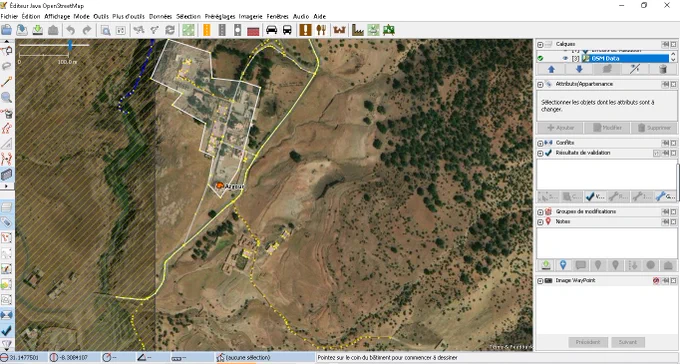Click the redo arrow icon

coord(87,30)
